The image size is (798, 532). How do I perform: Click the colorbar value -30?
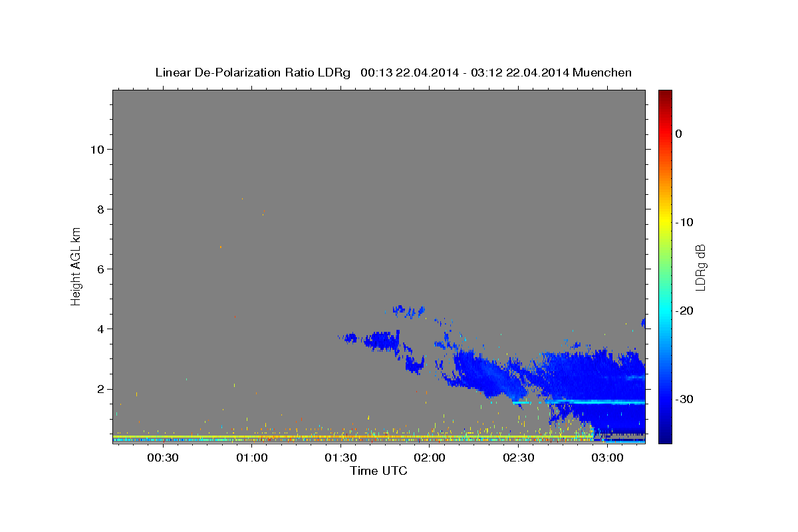(685, 399)
